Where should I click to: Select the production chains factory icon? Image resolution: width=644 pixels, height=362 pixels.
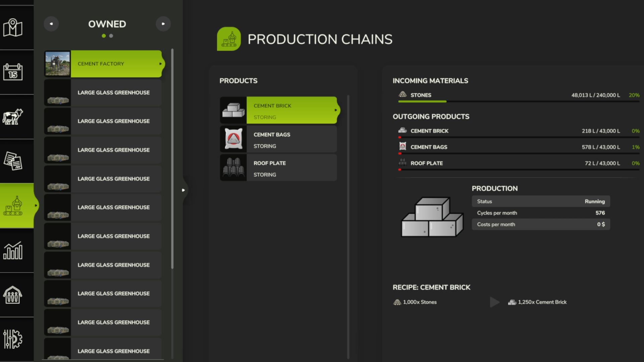[13, 206]
